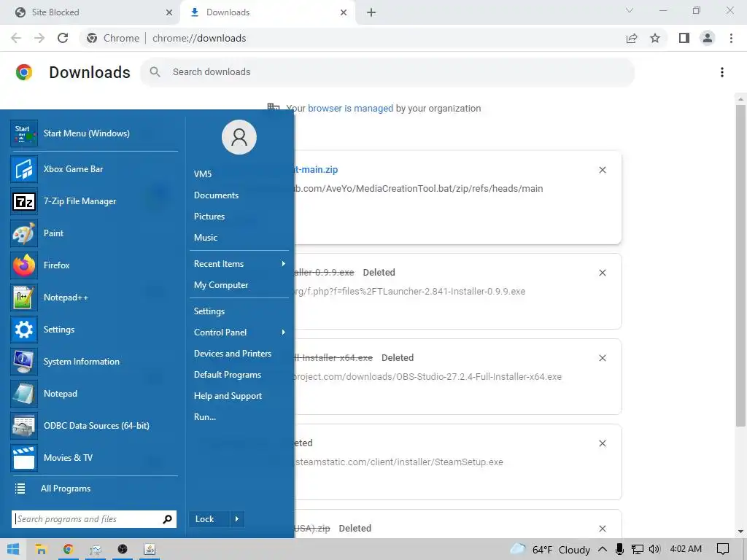Click the volume icon in system tray
This screenshot has height=560, width=747.
click(x=654, y=549)
